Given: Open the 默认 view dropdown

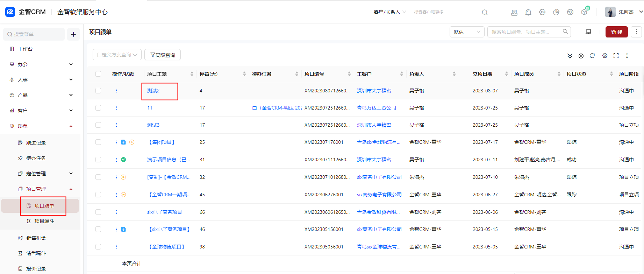Looking at the screenshot, I should pyautogui.click(x=467, y=32).
